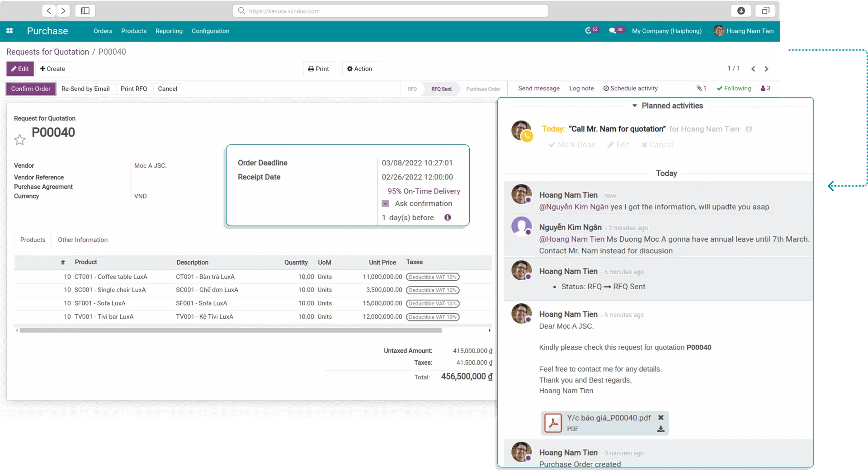This screenshot has width=868, height=471.
Task: Click the Edit button
Action: tap(20, 69)
